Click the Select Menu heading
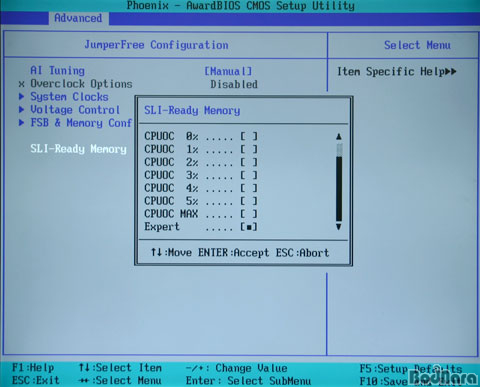This screenshot has width=480, height=387. [x=417, y=45]
